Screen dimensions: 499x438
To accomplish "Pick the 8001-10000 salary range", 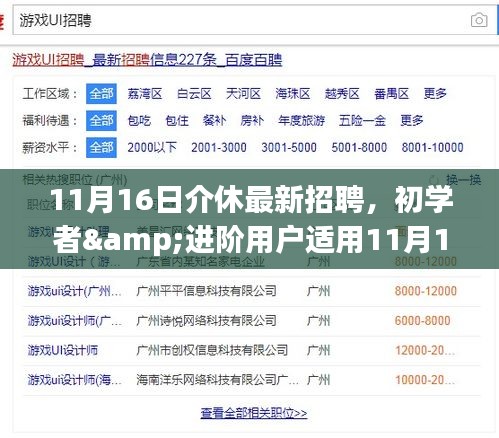I will click(433, 147).
